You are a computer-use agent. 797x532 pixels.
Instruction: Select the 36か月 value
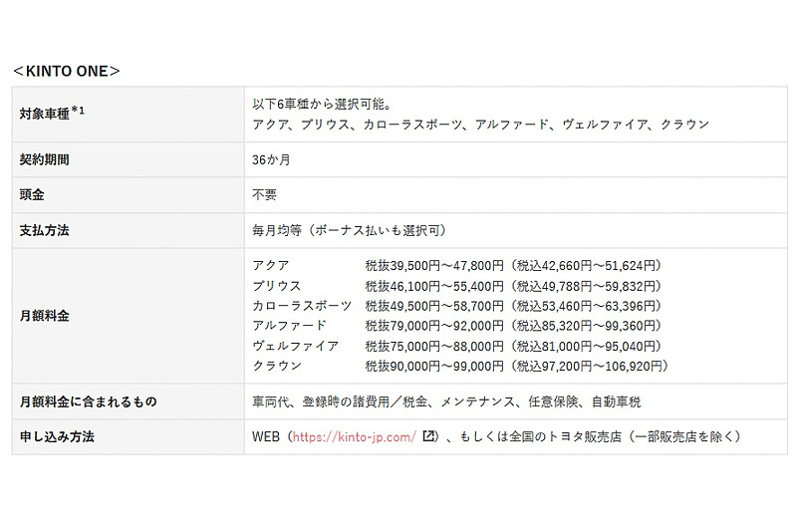(271, 159)
